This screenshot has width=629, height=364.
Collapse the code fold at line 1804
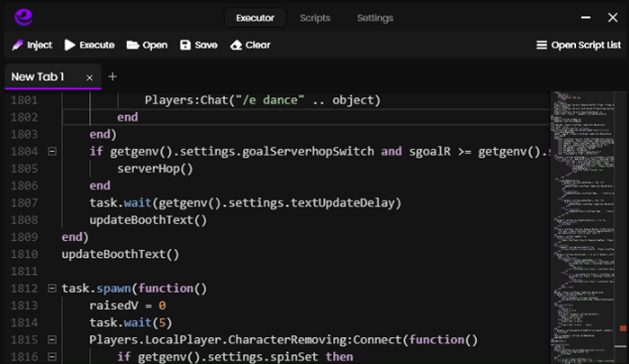click(51, 151)
